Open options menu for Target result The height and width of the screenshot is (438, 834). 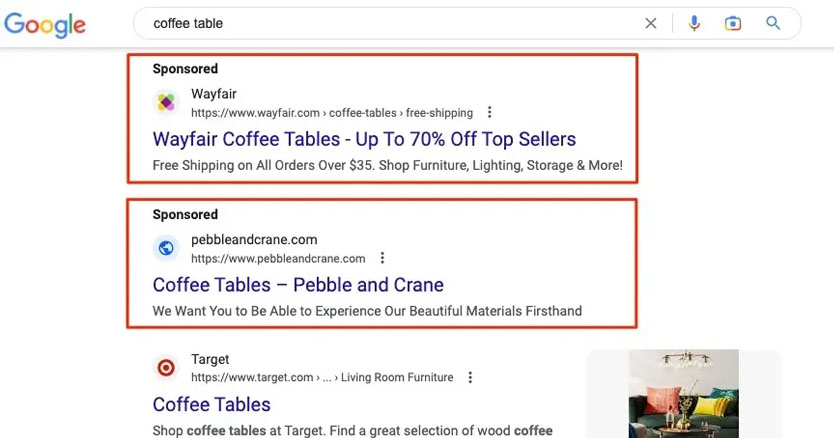click(470, 378)
